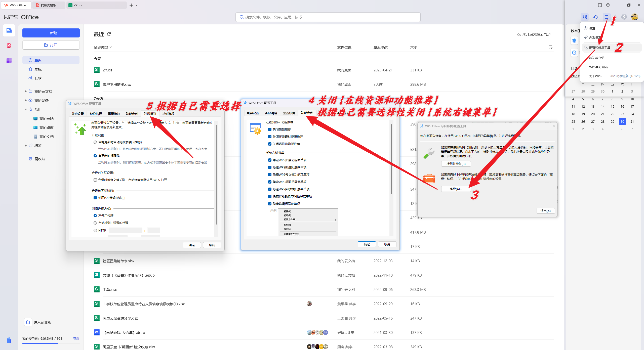
Task: Uncheck 关闭模板推荐 checkbox
Action: [270, 129]
